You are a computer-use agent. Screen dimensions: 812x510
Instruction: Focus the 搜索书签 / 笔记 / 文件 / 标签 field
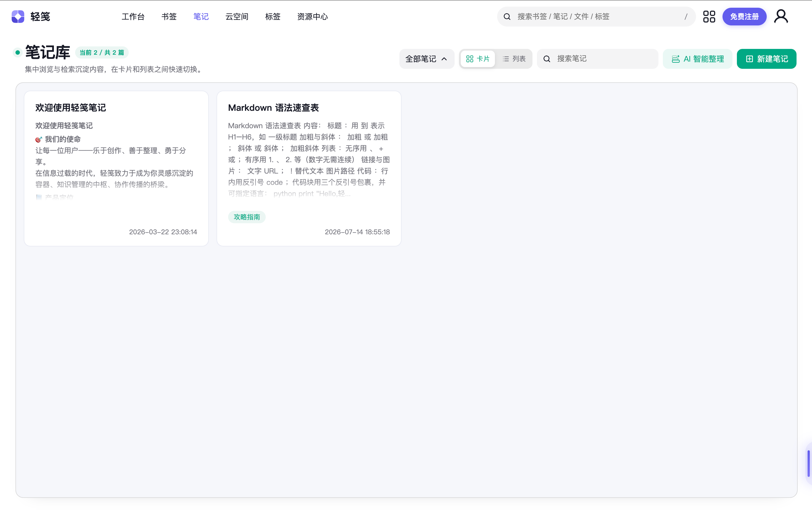point(596,17)
